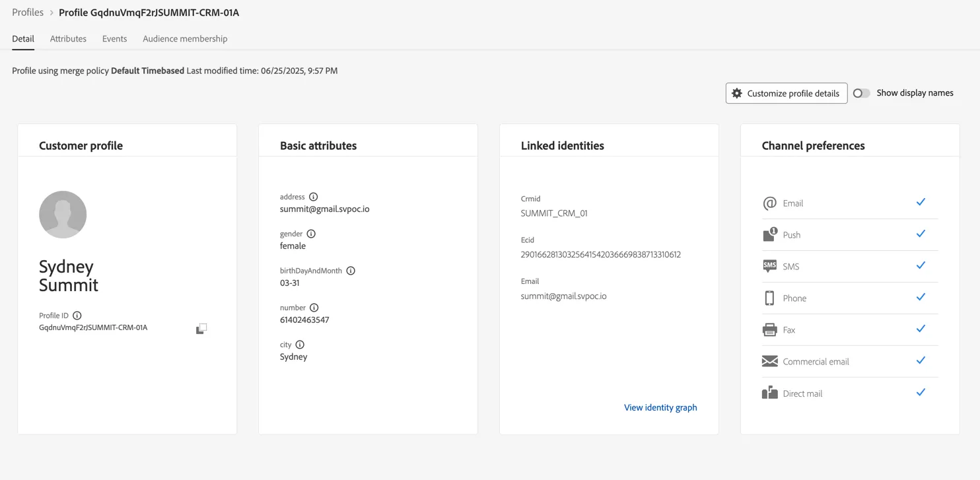Open the View identity graph link
This screenshot has height=480, width=980.
coord(660,407)
